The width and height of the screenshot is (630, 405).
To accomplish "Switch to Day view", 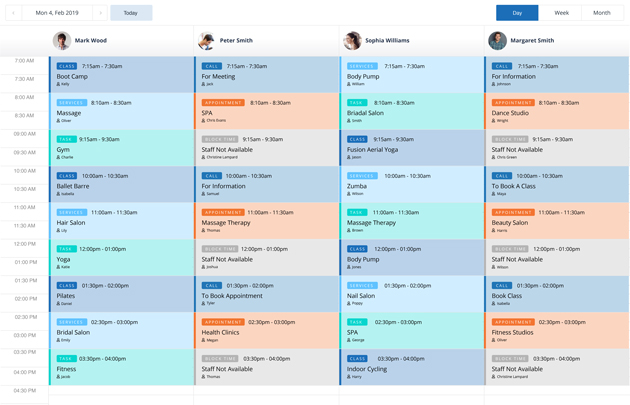I will (x=517, y=13).
